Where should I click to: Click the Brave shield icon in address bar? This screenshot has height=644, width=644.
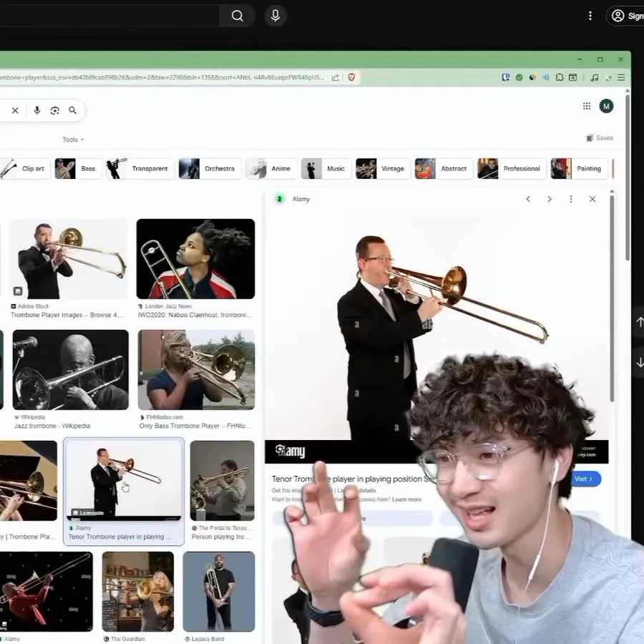351,77
